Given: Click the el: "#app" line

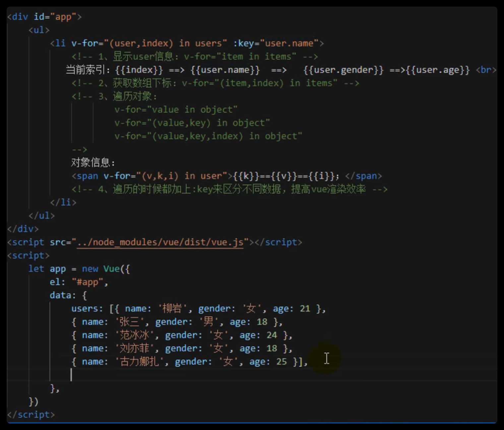Looking at the screenshot, I should coord(79,282).
